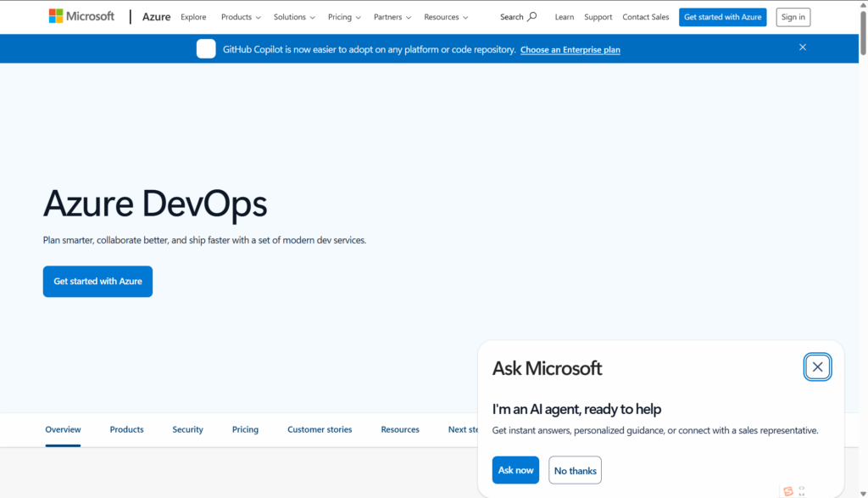Open the Explore menu item
868x498 pixels.
tap(193, 17)
